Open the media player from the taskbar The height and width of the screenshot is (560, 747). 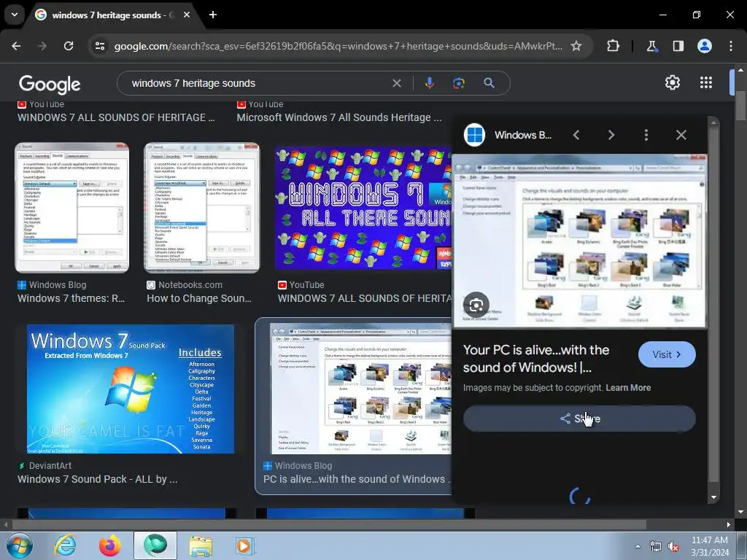coord(245,545)
